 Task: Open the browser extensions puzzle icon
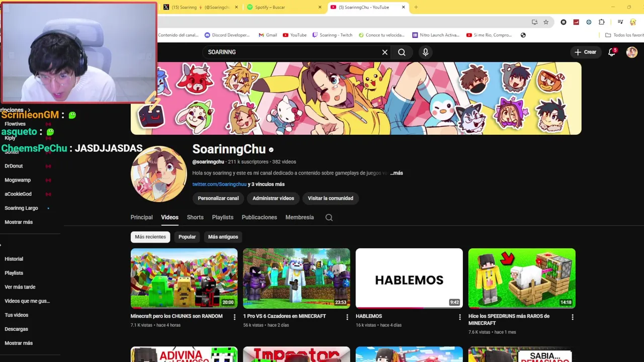pos(602,22)
